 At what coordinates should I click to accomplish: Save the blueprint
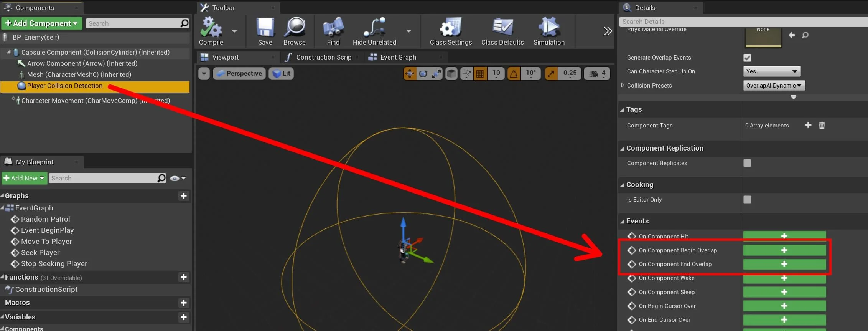coord(265,31)
